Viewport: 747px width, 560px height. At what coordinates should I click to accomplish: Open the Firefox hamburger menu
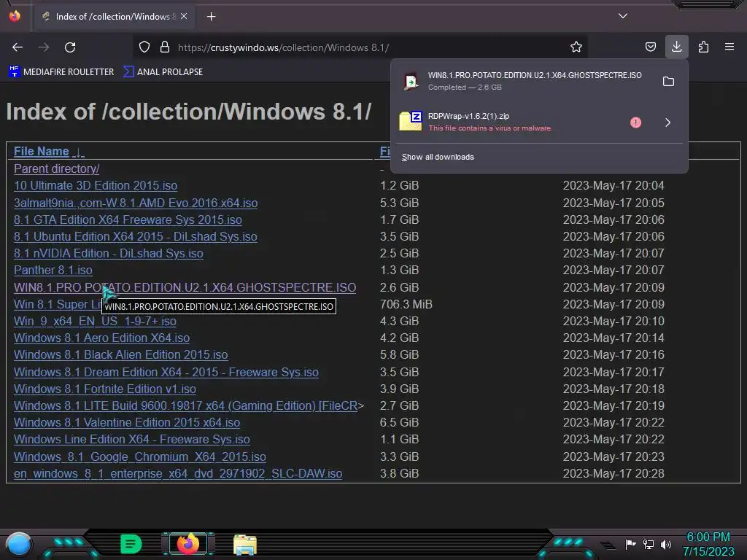pyautogui.click(x=729, y=47)
